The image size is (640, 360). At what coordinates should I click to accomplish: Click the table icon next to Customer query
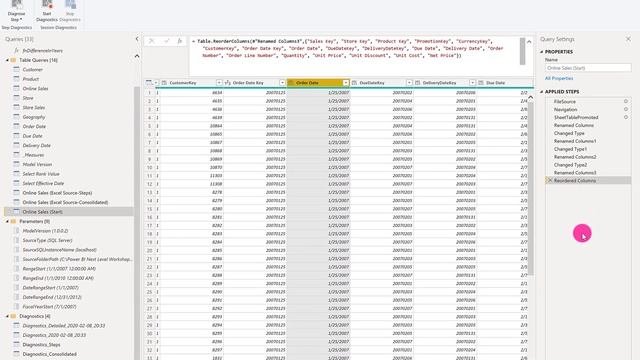pyautogui.click(x=16, y=69)
